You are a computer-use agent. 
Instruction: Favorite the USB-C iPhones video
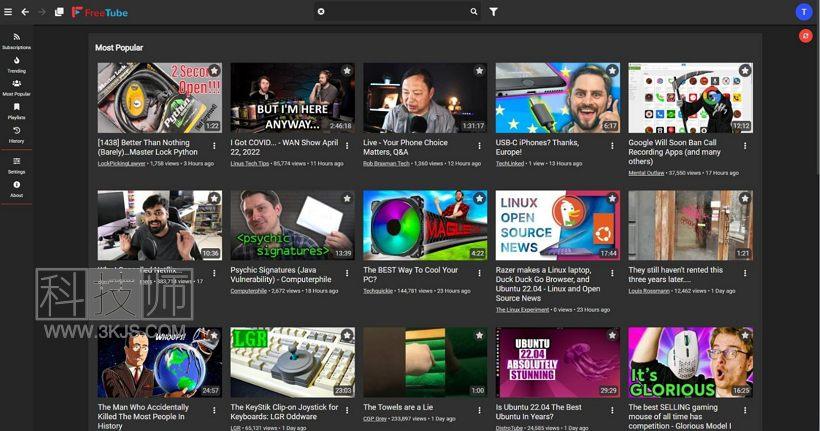(x=612, y=70)
